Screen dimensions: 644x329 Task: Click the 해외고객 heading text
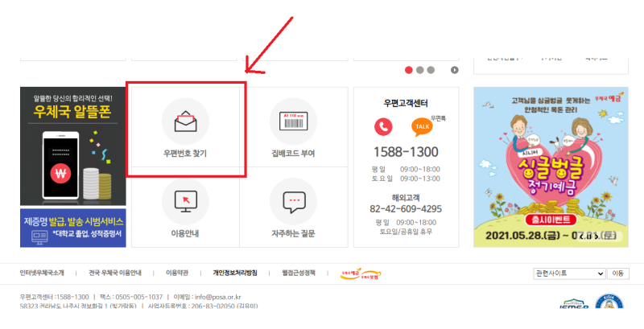pyautogui.click(x=406, y=198)
